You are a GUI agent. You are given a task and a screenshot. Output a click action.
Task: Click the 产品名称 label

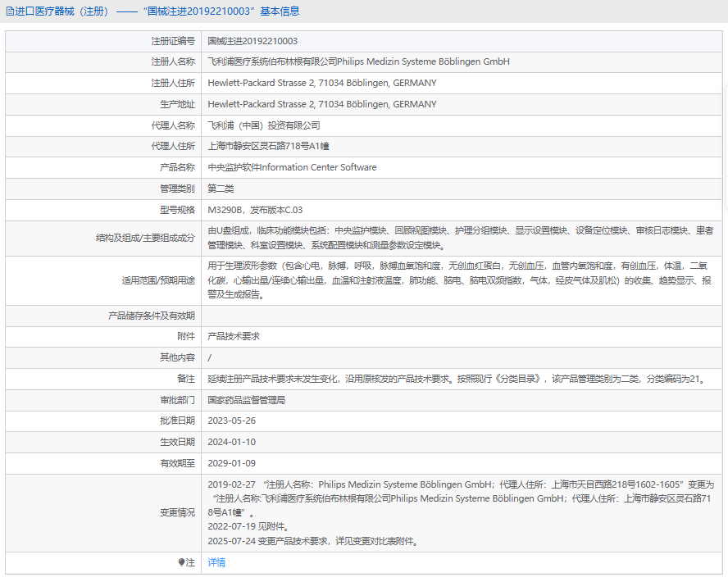point(177,167)
